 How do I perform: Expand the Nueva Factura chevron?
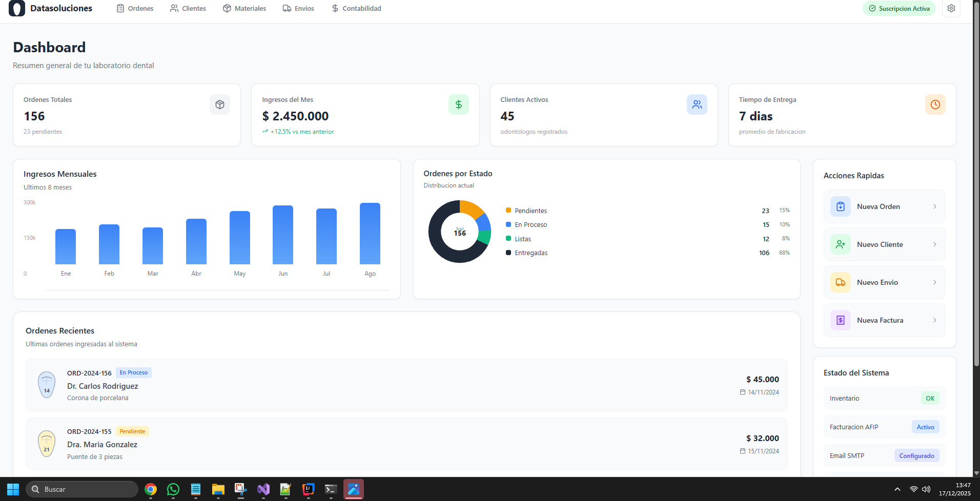935,320
